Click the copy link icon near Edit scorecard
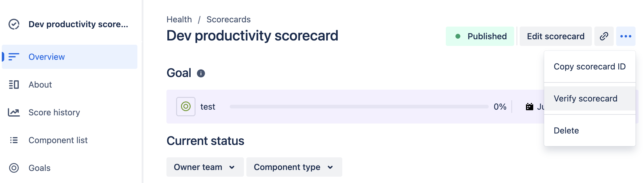The image size is (644, 183). 604,36
